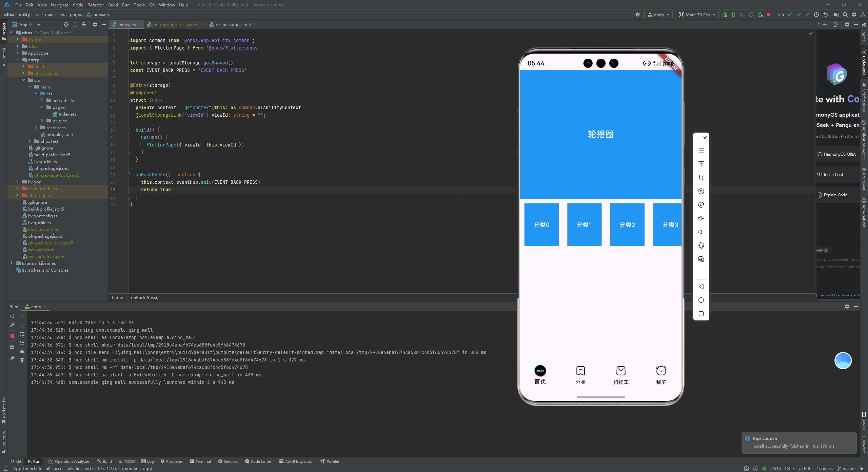The height and width of the screenshot is (472, 868).
Task: Open Search Everywhere magnifier icon
Action: pos(845,15)
